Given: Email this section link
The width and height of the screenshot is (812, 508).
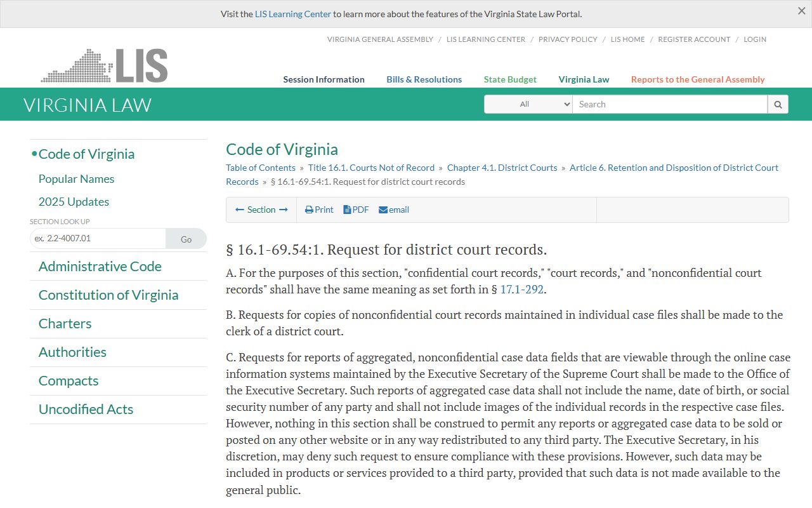Looking at the screenshot, I should point(394,210).
